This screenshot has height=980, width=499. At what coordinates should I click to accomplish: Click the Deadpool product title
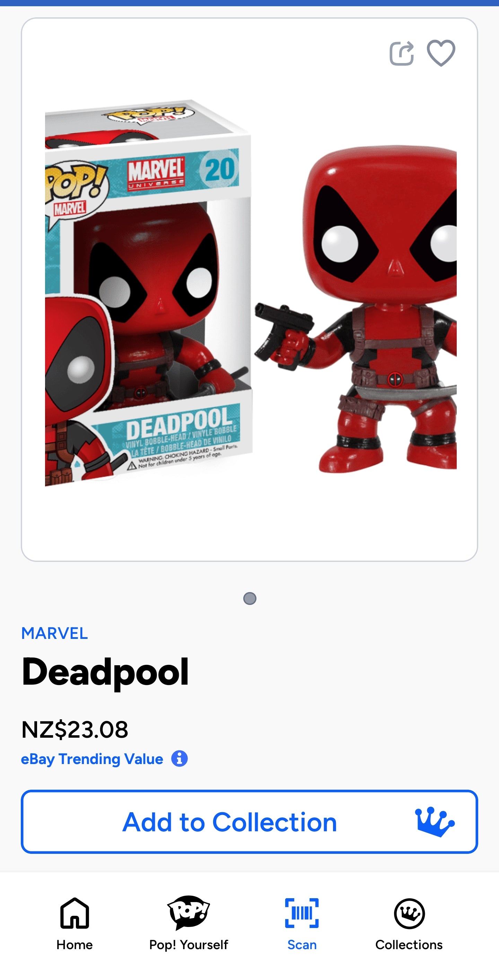(105, 672)
